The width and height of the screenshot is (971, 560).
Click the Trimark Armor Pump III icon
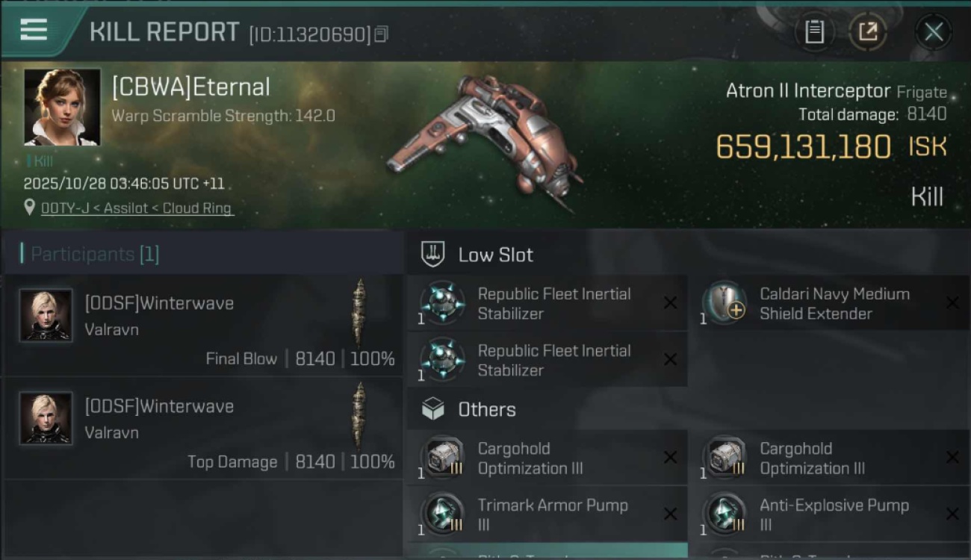pyautogui.click(x=441, y=514)
